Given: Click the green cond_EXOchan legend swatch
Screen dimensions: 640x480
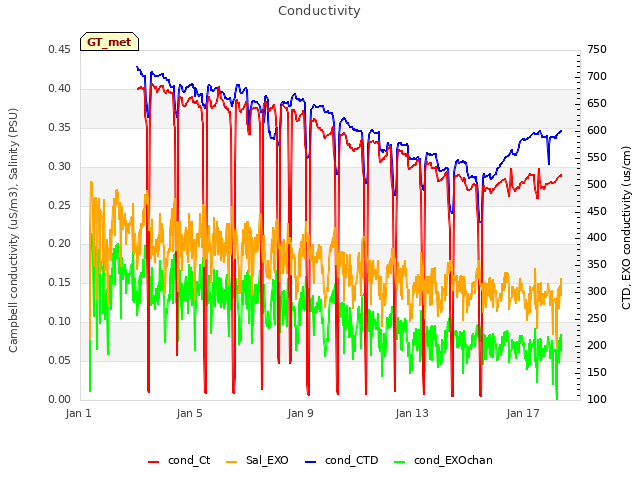Looking at the screenshot, I should pos(400,462).
